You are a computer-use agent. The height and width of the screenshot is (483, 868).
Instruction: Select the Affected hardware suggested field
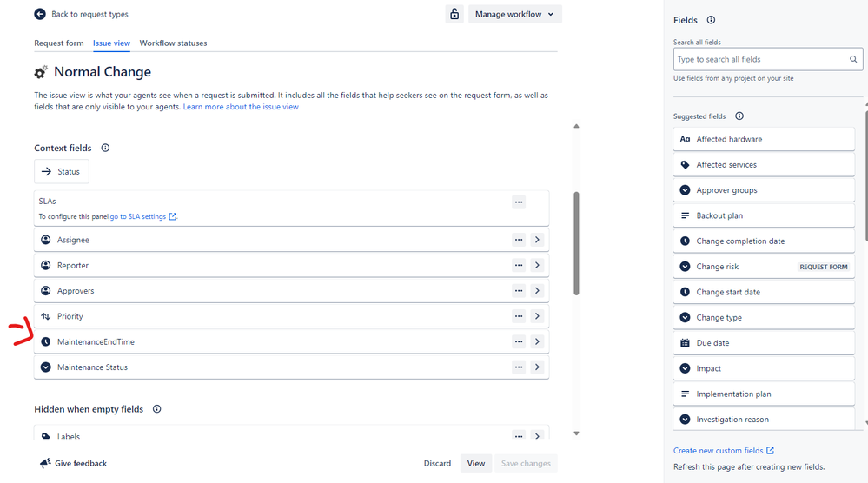click(764, 139)
